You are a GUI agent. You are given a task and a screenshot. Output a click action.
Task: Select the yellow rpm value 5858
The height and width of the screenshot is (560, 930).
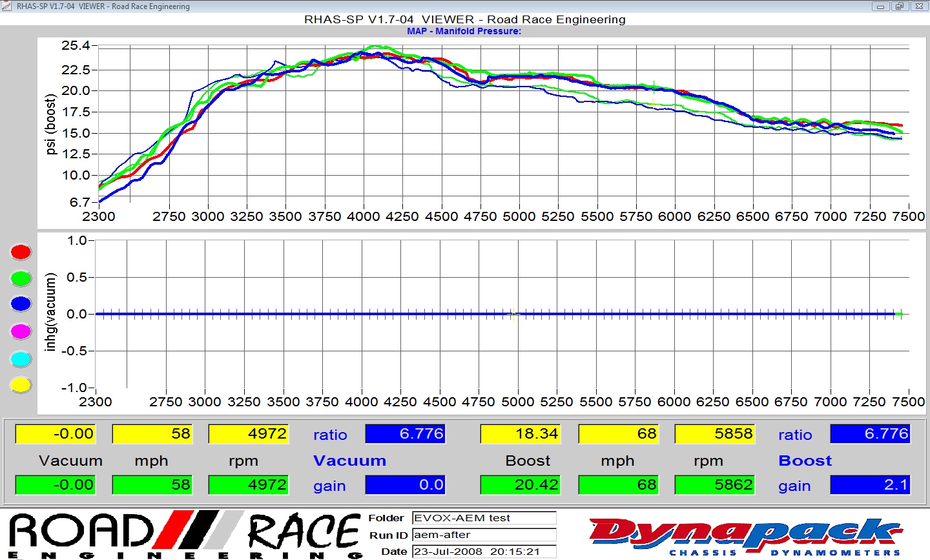point(714,433)
